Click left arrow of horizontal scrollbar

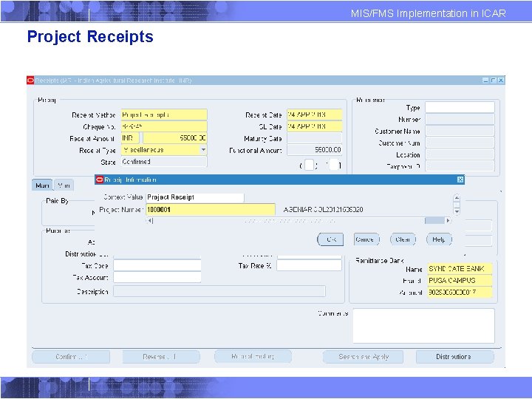150,220
